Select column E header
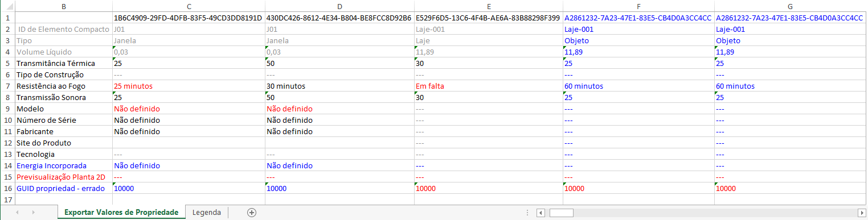Screen dimensions: 868x220 pos(489,6)
